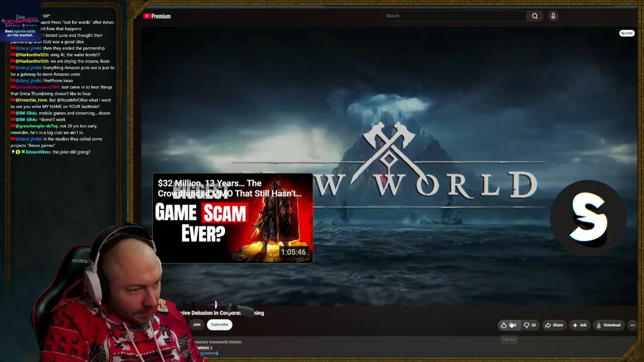644x362 pixels.
Task: Click the video title text below the player
Action: point(222,313)
